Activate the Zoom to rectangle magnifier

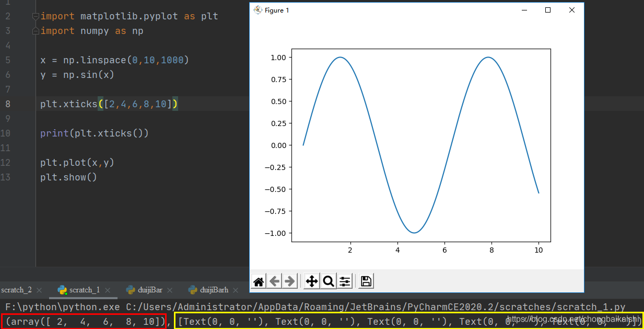tap(329, 281)
